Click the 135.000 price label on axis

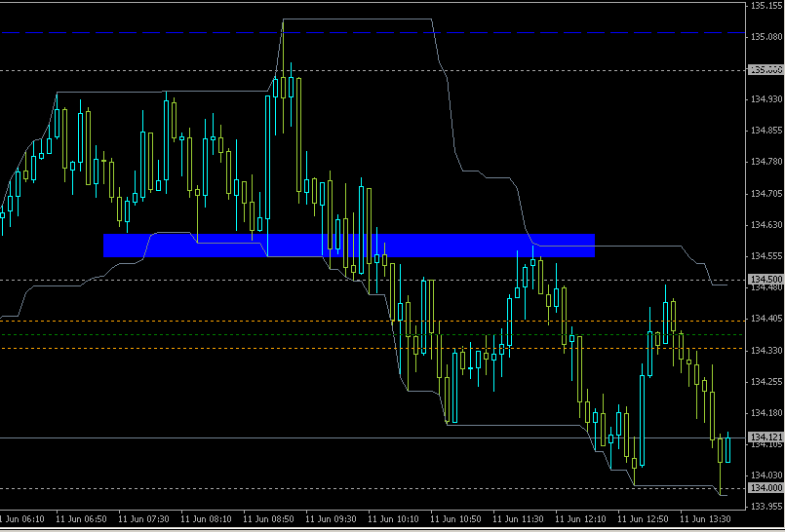[x=765, y=70]
